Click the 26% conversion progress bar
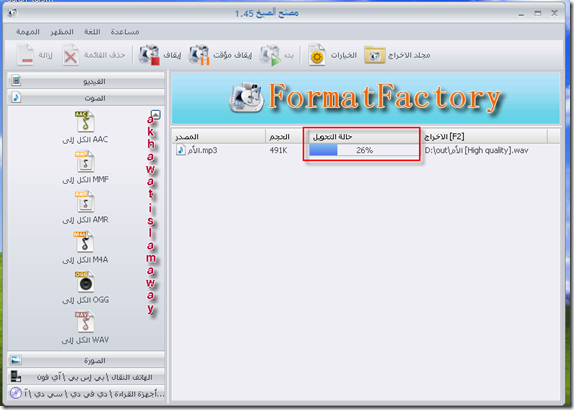This screenshot has width=574, height=410. (364, 150)
